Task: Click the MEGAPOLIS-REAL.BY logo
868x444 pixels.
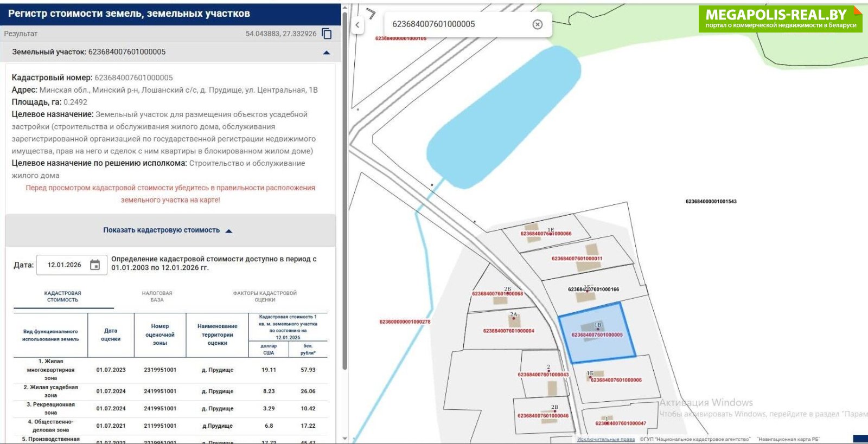Action: [780, 18]
